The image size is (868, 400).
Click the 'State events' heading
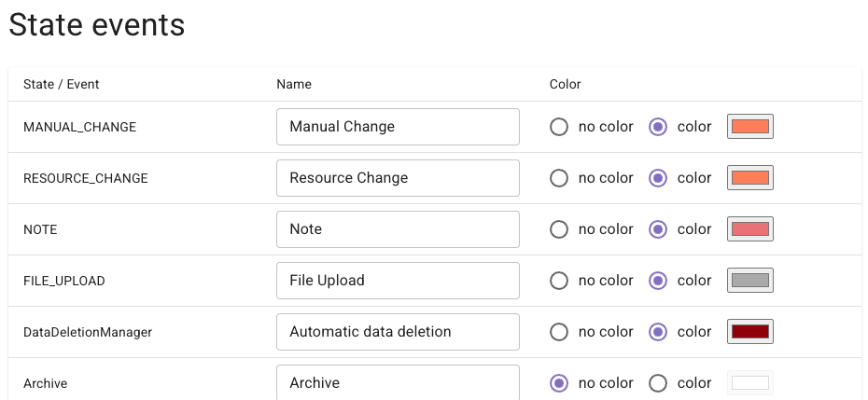click(x=97, y=25)
